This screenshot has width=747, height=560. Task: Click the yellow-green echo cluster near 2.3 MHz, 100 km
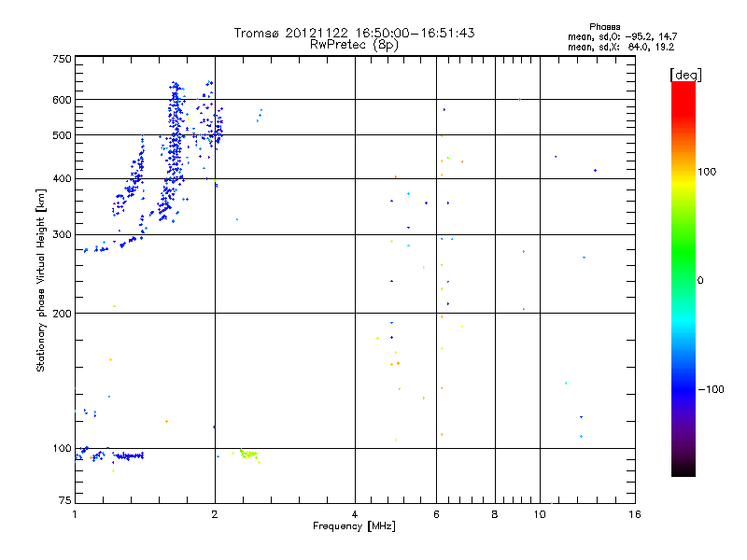[248, 455]
